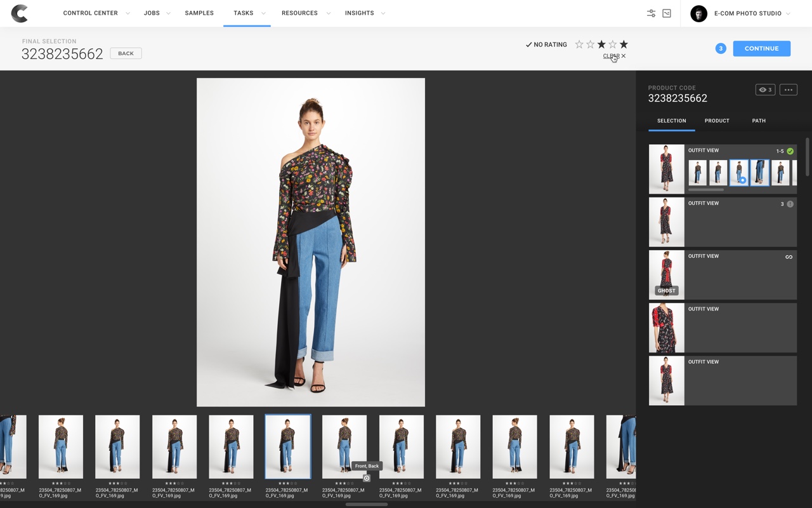Open the E-Com Photo Studio account menu
Screen dimensions: 812x508
coord(747,13)
